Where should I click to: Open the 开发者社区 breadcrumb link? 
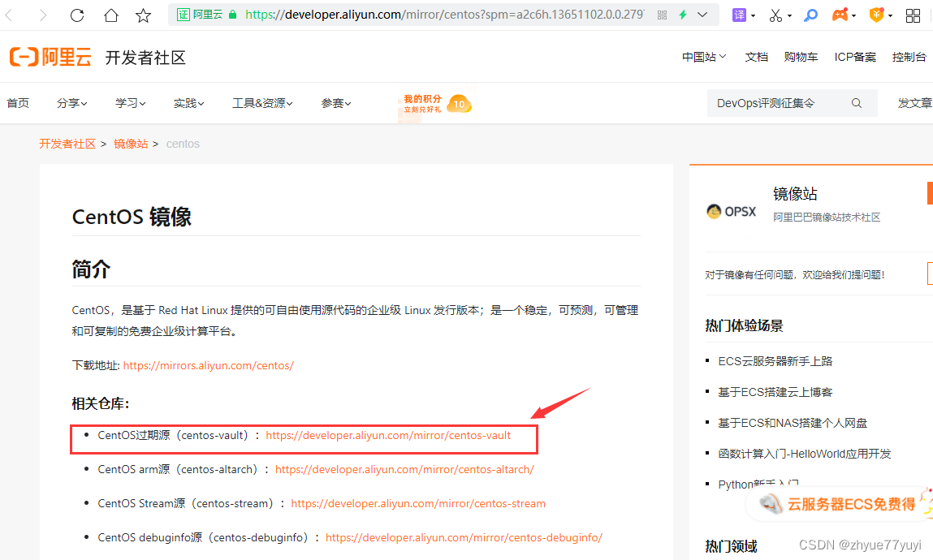pos(67,144)
